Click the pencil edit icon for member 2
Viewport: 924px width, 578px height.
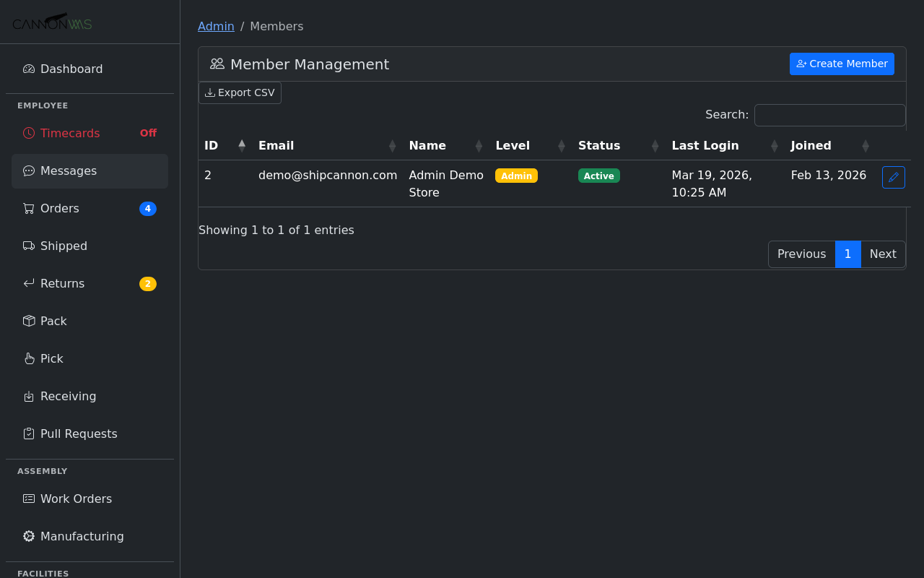(893, 177)
